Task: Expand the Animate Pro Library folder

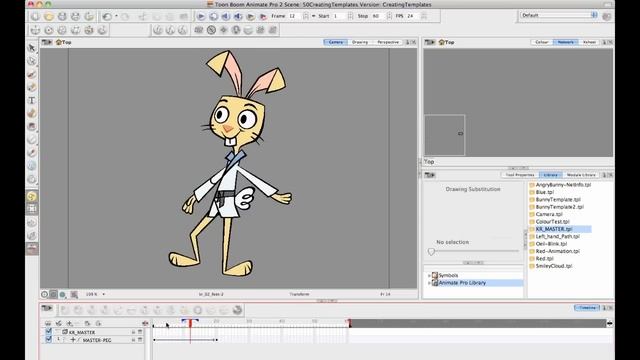Action: click(429, 283)
